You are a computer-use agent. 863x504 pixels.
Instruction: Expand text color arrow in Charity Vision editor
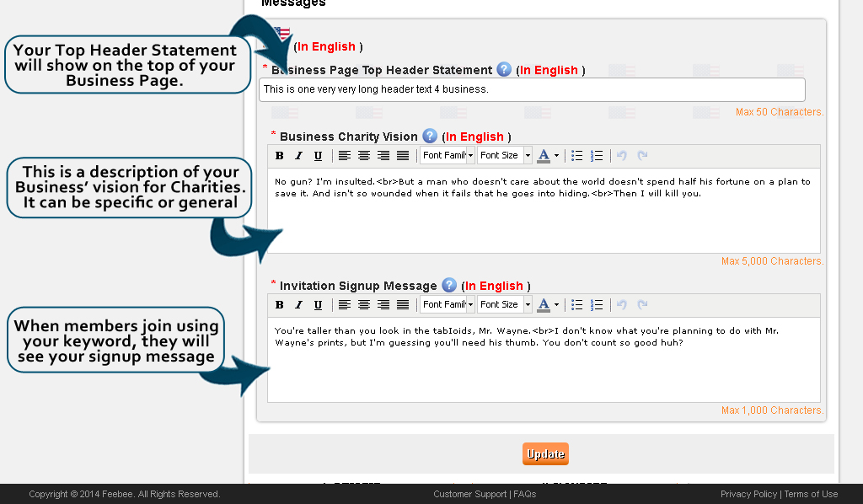click(556, 156)
